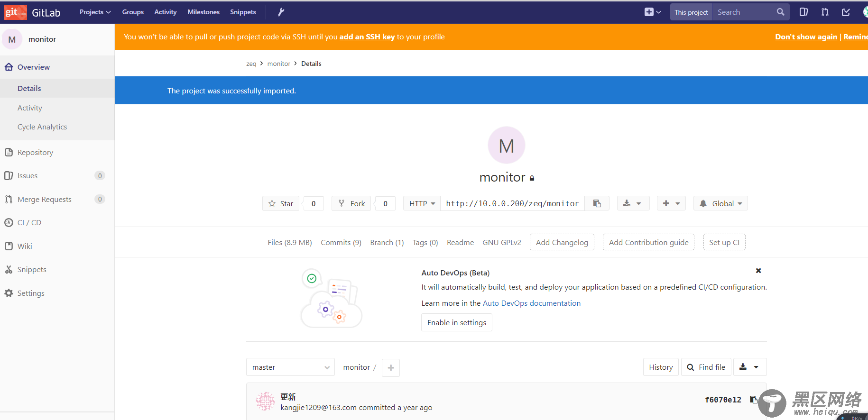Open Files (8.9 MB) tab

290,243
